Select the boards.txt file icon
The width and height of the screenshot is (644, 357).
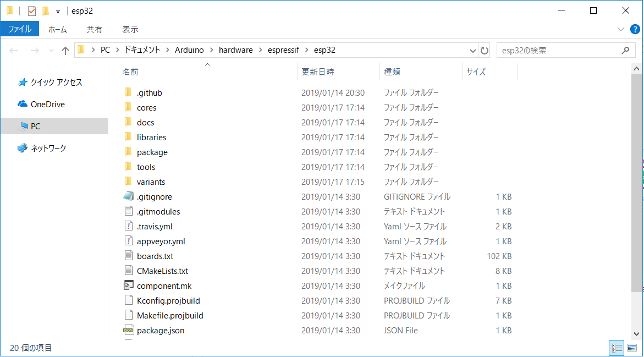[129, 256]
